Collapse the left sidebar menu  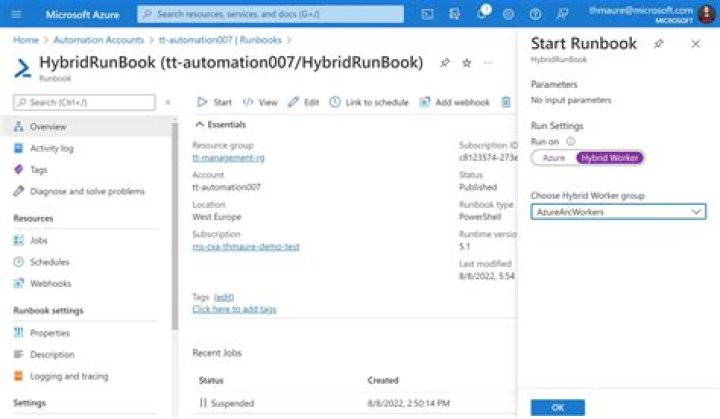(167, 102)
